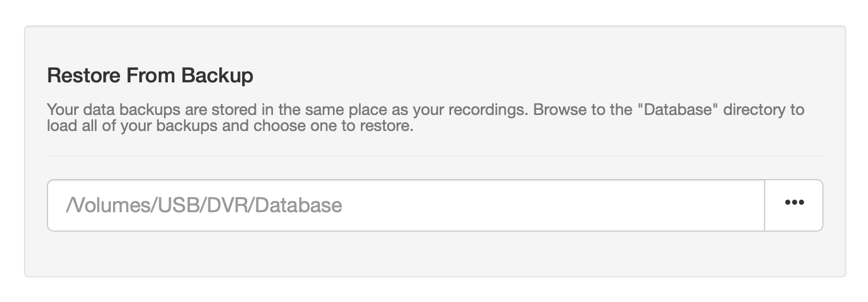868x302 pixels.
Task: Click "USB" in the path placeholder
Action: 170,205
